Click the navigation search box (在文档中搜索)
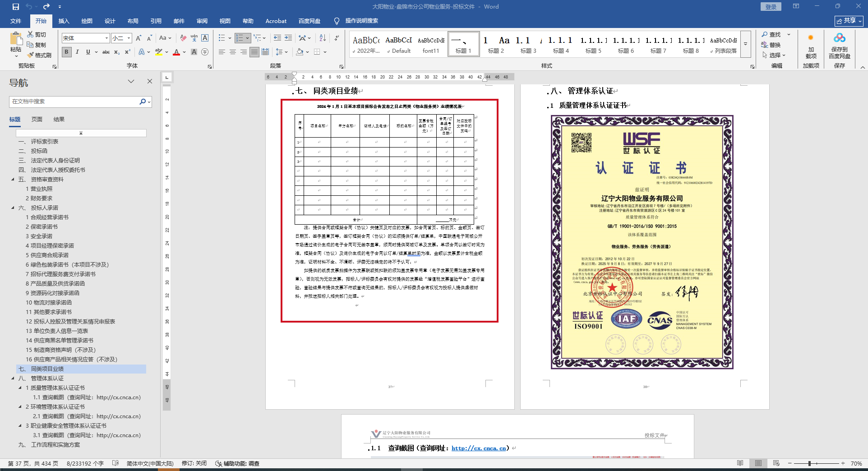 point(74,102)
